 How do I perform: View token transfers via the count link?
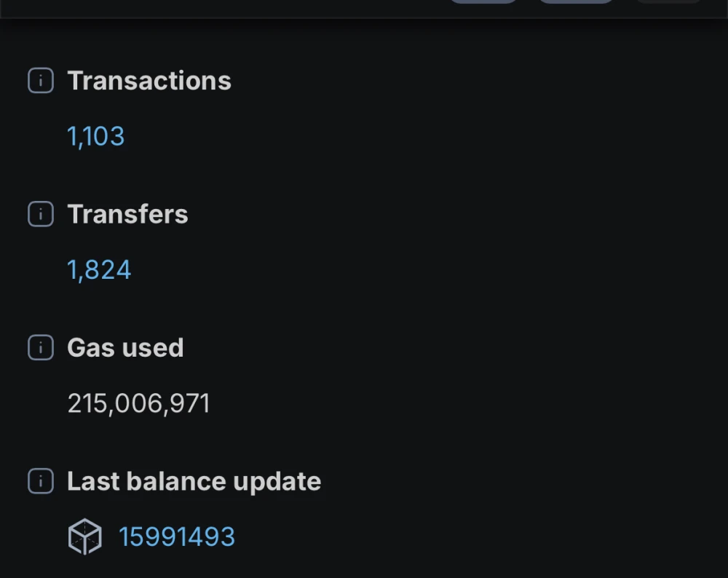(99, 270)
